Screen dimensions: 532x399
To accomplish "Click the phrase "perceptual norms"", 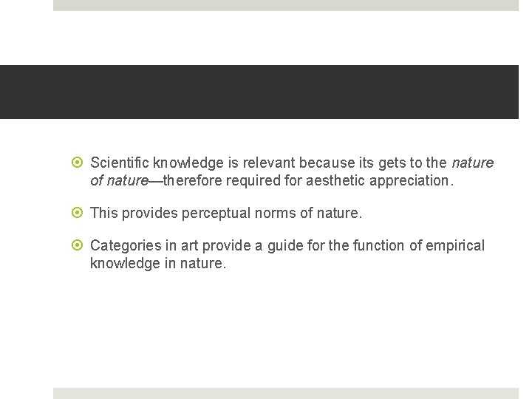I will 210,214.
